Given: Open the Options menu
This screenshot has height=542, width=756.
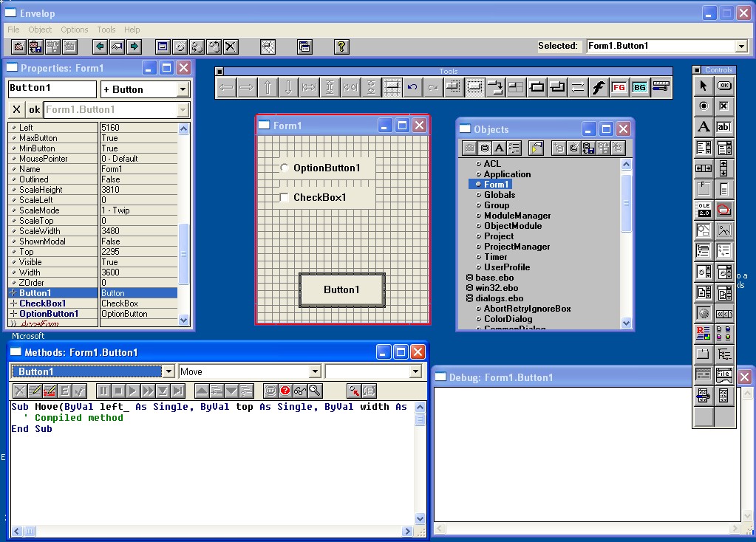Looking at the screenshot, I should pyautogui.click(x=74, y=30).
